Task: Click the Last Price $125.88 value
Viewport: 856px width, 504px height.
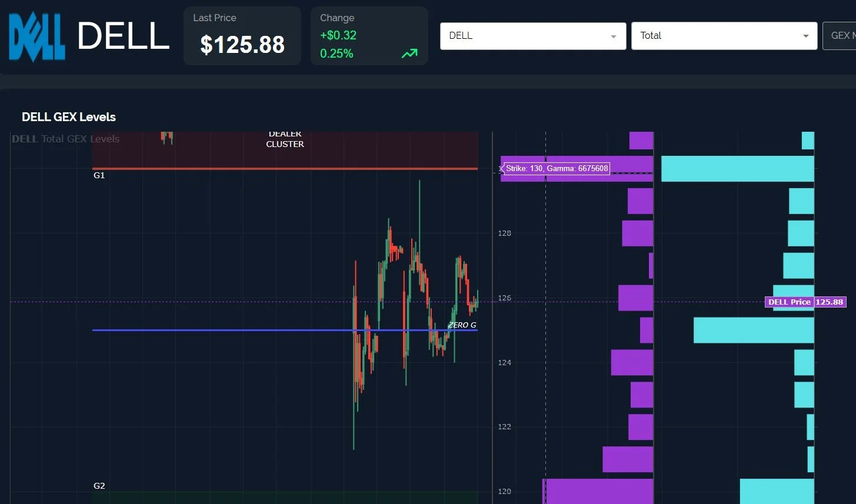Action: point(242,45)
